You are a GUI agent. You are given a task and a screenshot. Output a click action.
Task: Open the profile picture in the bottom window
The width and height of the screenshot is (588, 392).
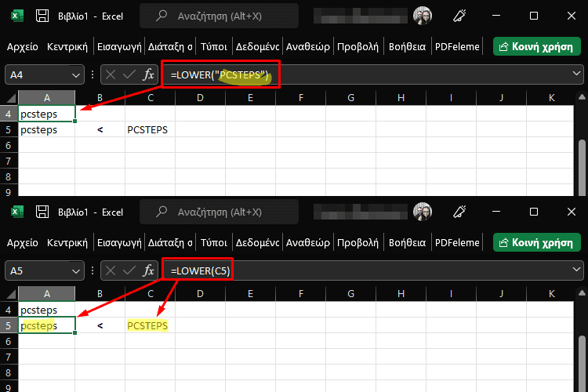click(x=423, y=212)
